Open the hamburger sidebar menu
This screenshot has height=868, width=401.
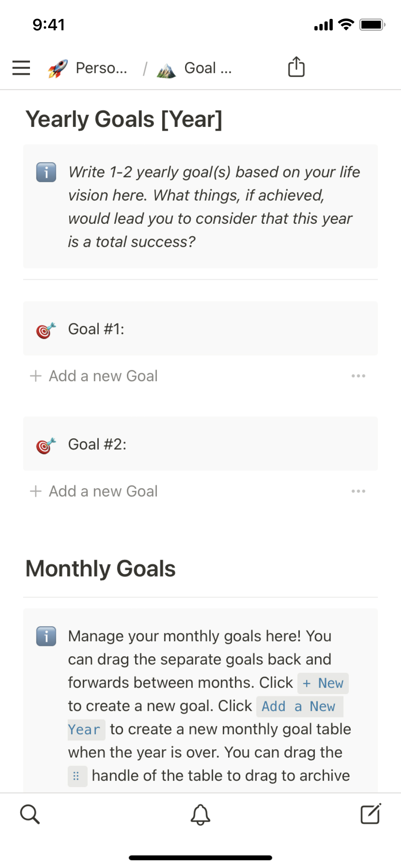[x=21, y=68]
